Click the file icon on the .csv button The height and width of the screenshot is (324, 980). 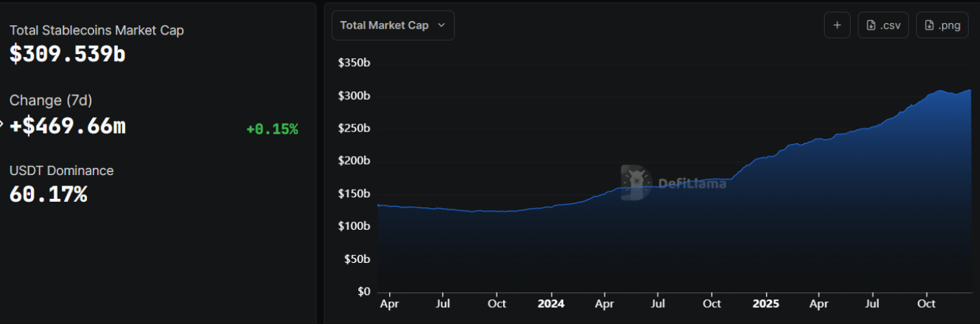pos(871,25)
